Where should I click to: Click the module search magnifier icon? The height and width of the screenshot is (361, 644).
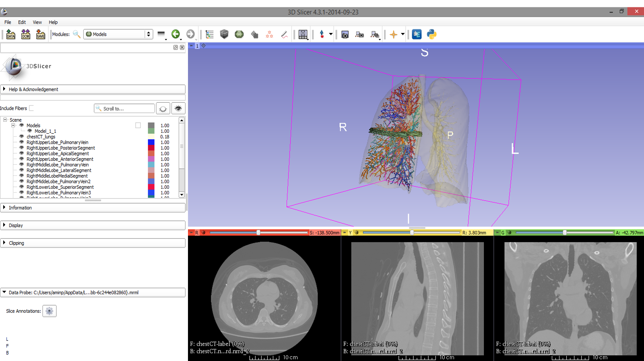point(76,35)
